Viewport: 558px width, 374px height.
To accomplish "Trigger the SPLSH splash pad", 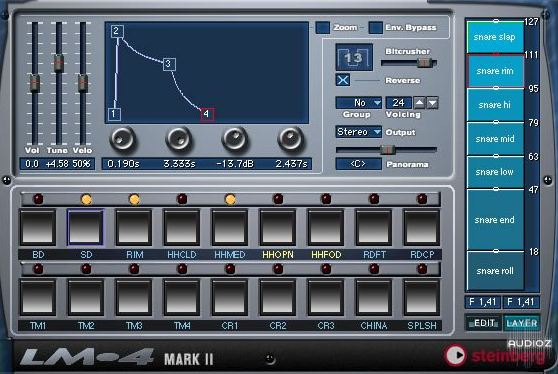I will pos(422,297).
